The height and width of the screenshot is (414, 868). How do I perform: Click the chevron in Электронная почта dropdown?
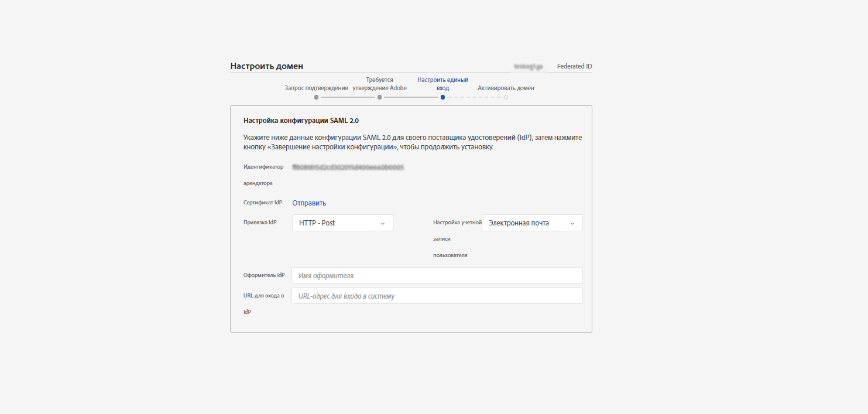click(572, 224)
